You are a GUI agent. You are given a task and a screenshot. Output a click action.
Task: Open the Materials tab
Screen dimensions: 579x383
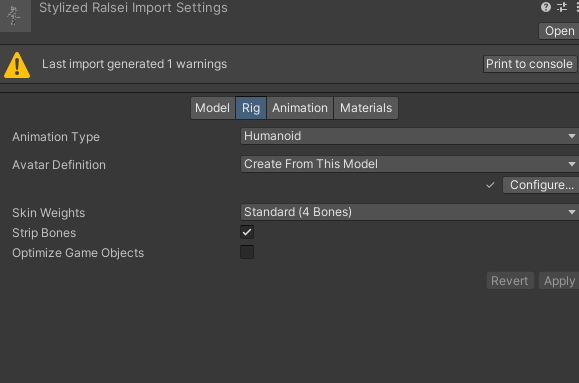point(366,108)
